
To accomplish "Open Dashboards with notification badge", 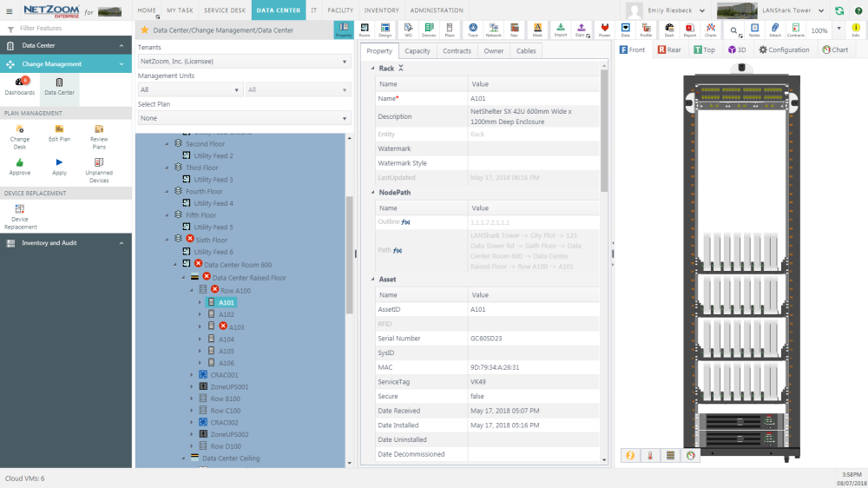I will (x=19, y=86).
